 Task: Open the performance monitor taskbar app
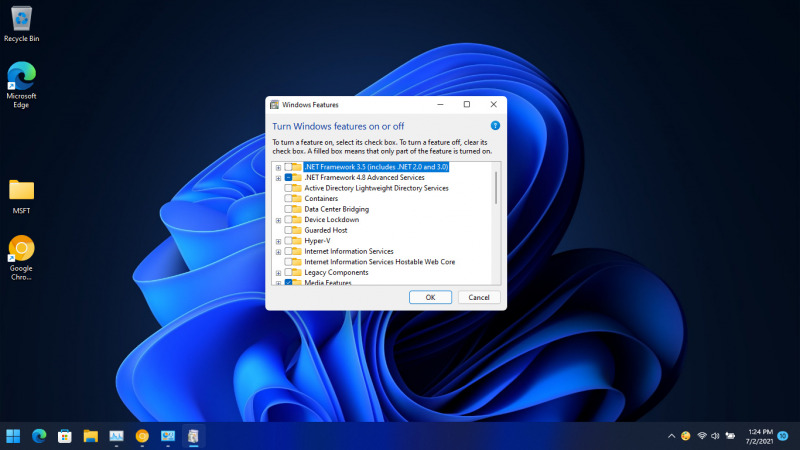point(116,436)
